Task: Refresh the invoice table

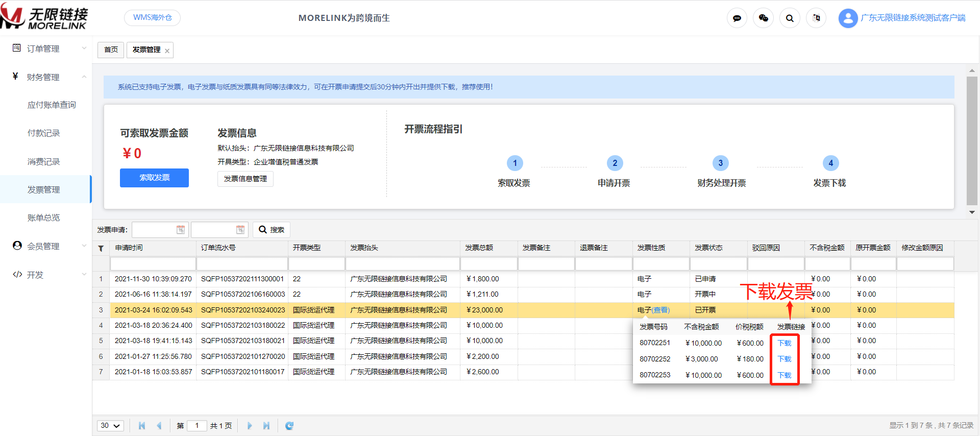Action: coord(289,426)
